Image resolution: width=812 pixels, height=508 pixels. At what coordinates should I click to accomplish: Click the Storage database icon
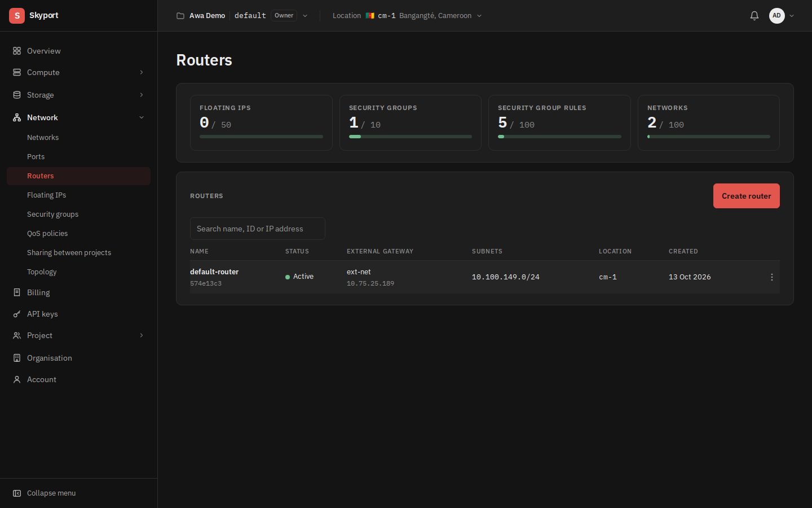pyautogui.click(x=17, y=95)
